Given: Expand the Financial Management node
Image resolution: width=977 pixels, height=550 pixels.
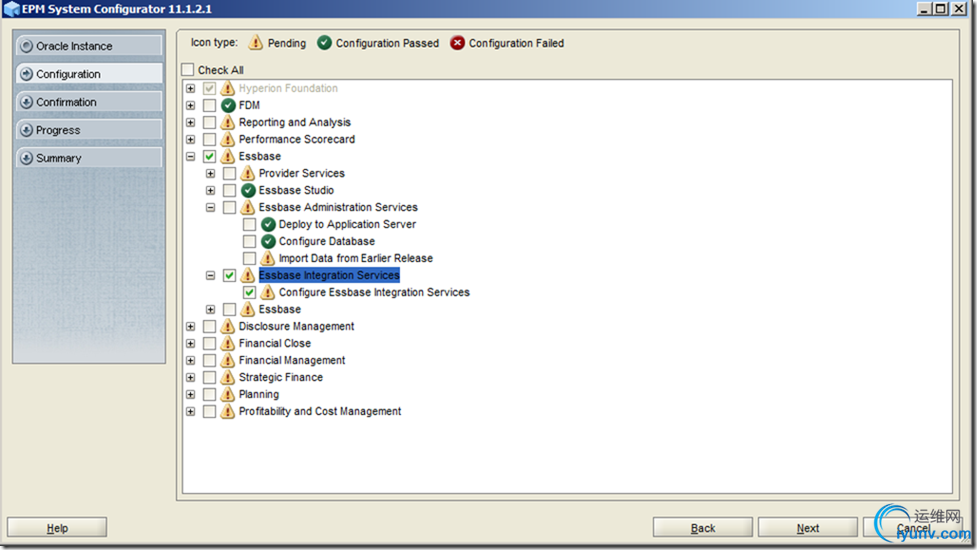Looking at the screenshot, I should [x=191, y=360].
